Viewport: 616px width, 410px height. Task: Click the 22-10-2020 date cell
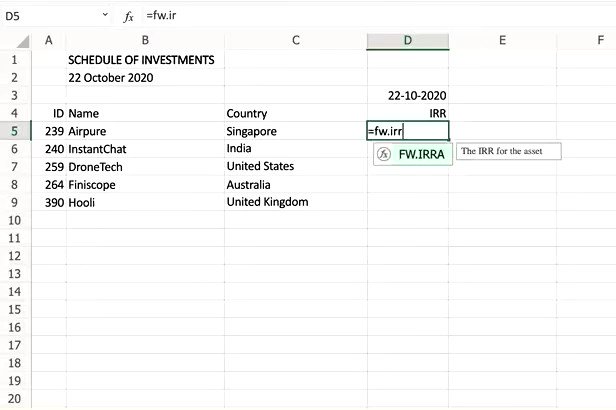[408, 95]
